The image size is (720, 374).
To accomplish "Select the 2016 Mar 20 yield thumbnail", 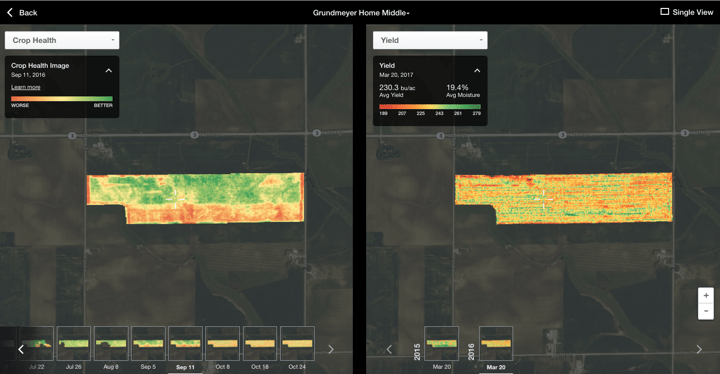I will pos(496,343).
